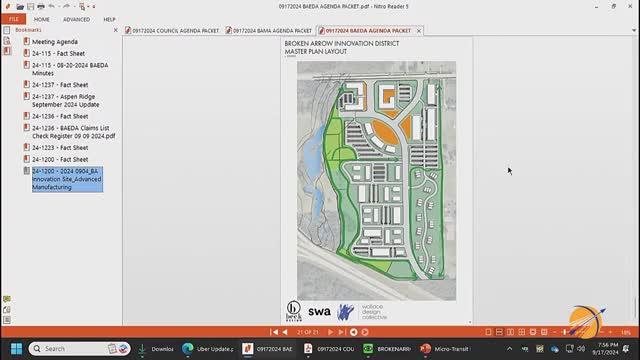The height and width of the screenshot is (360, 640).
Task: Open BAEDA Claims List Check Register bookmark
Action: [x=73, y=132]
